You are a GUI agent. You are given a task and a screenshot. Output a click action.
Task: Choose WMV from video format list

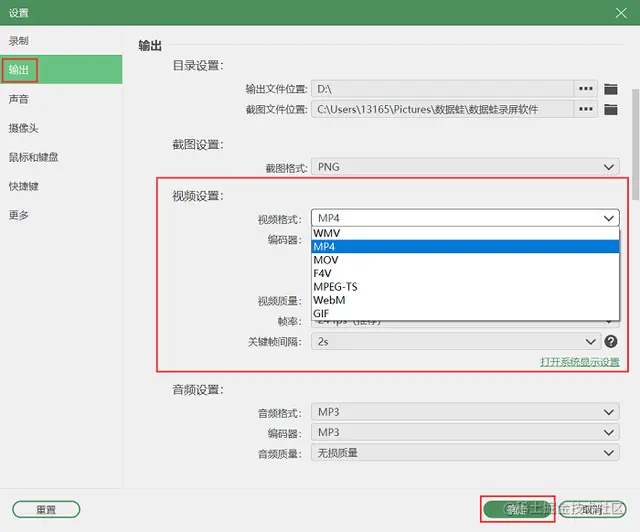465,233
